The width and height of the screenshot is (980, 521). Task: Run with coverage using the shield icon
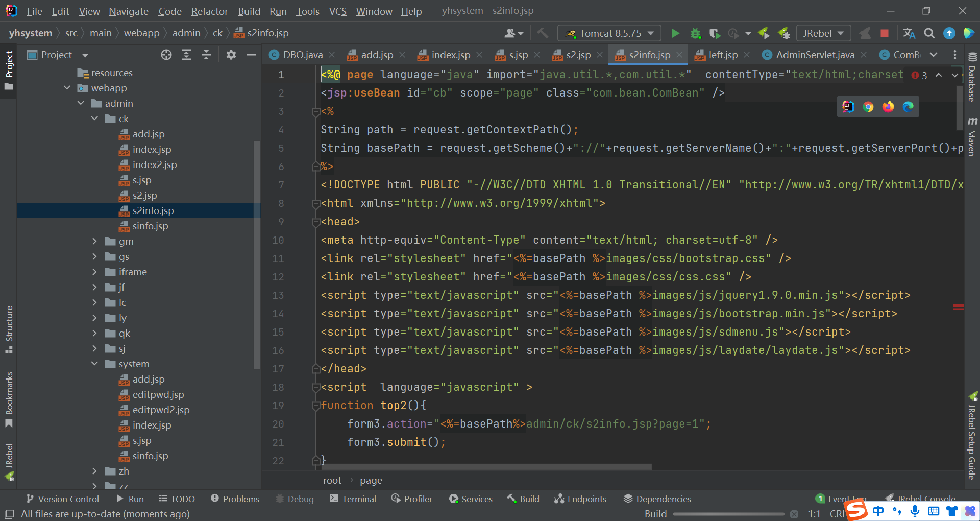point(715,33)
